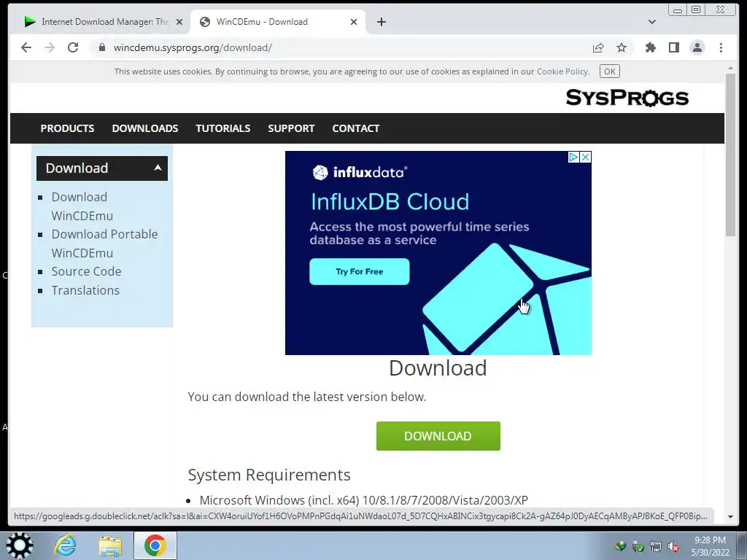The image size is (747, 560).
Task: Click the muted volume tray icon
Action: point(673,547)
